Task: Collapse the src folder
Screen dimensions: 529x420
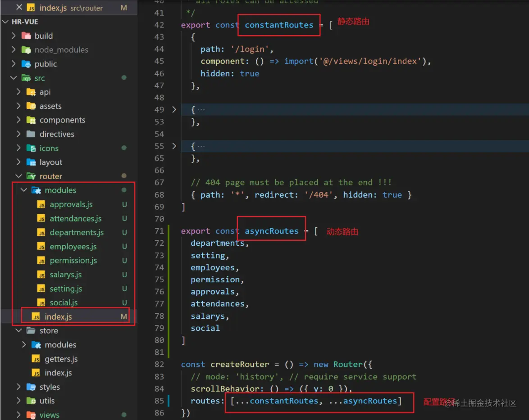Action: (x=14, y=77)
